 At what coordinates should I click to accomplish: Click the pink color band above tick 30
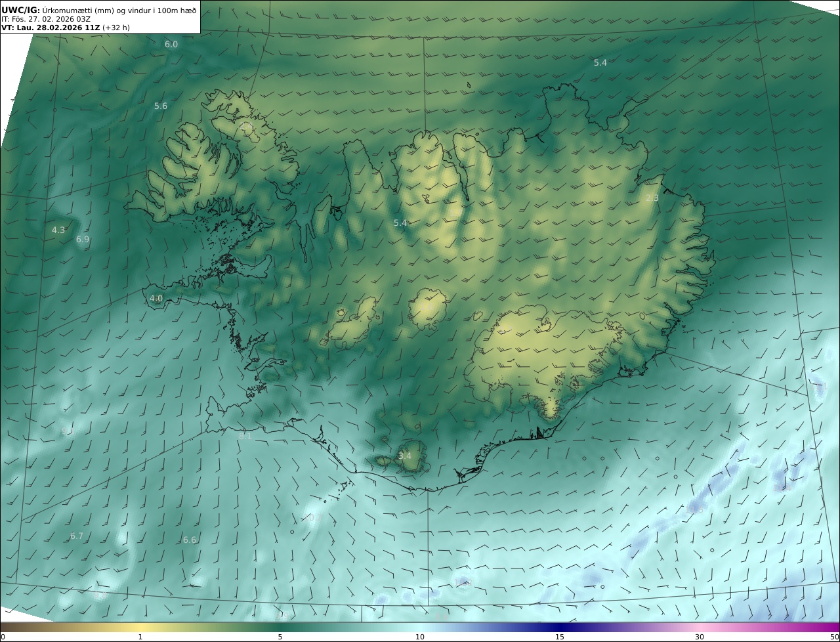[x=700, y=627]
